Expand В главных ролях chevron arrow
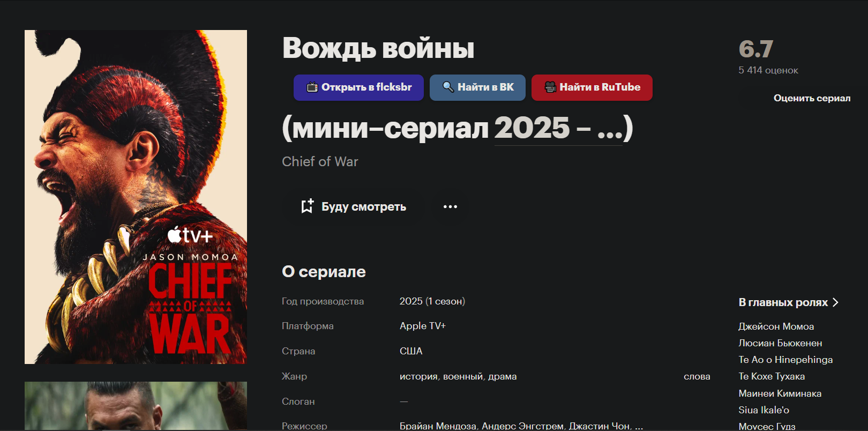 click(x=835, y=302)
